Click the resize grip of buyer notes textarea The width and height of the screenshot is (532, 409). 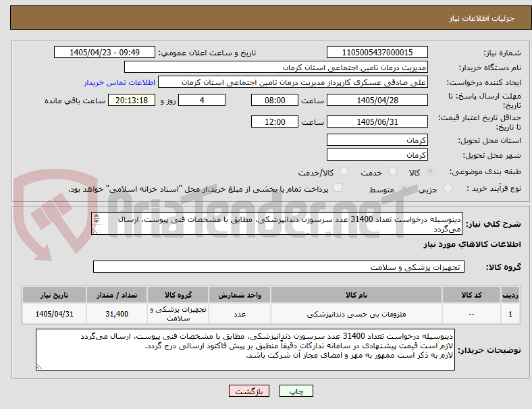[39, 367]
